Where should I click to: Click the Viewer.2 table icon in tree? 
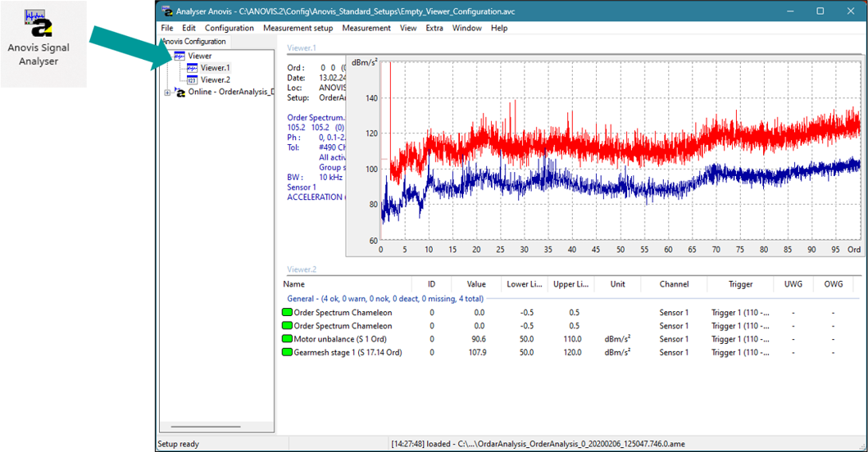pyautogui.click(x=192, y=80)
